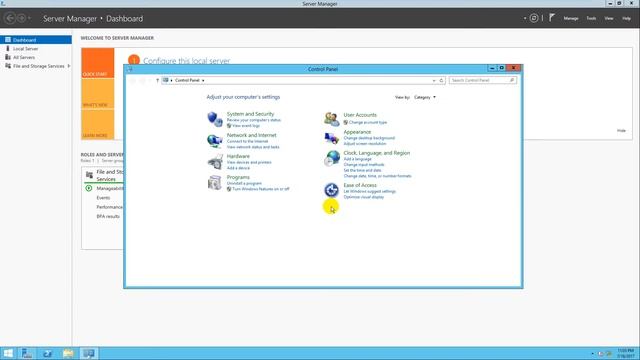Click View devices and printers link
The width and height of the screenshot is (640, 360).
pyautogui.click(x=249, y=162)
